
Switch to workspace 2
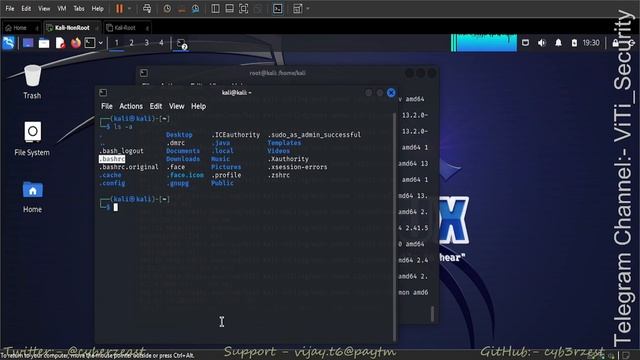point(131,43)
